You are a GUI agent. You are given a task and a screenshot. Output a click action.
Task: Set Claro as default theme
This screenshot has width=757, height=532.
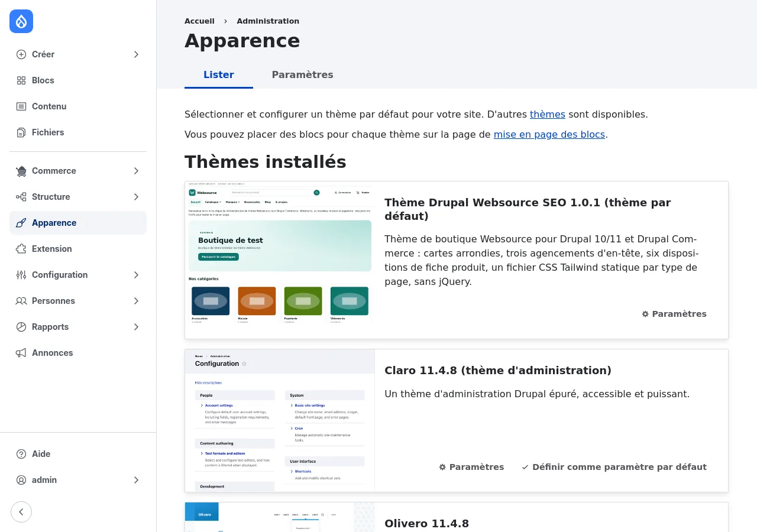(x=614, y=467)
